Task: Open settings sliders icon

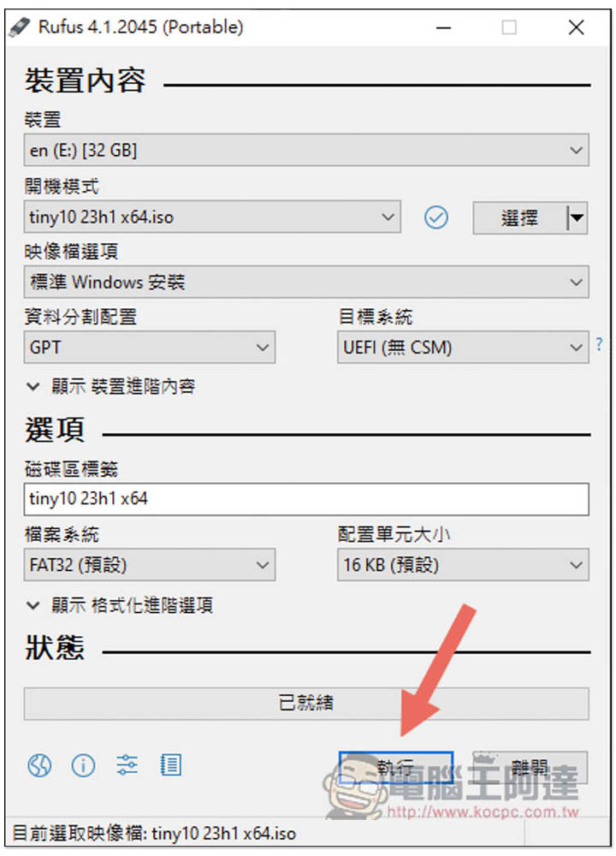Action: (127, 765)
